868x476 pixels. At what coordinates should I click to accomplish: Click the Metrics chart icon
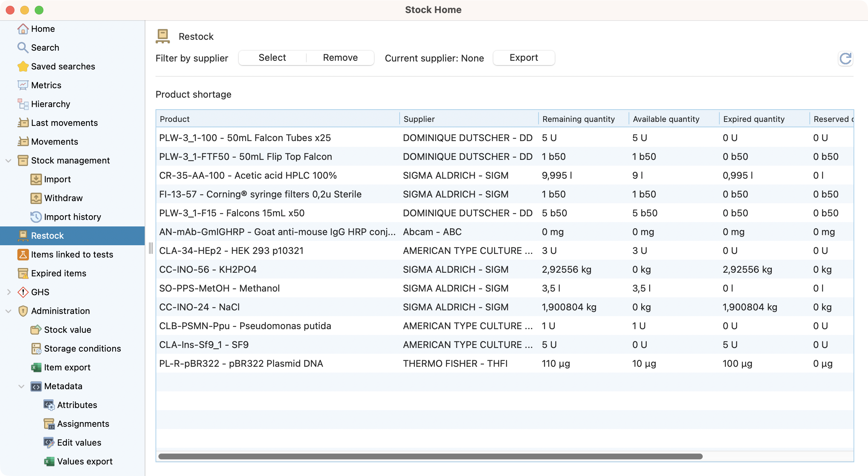coord(23,85)
